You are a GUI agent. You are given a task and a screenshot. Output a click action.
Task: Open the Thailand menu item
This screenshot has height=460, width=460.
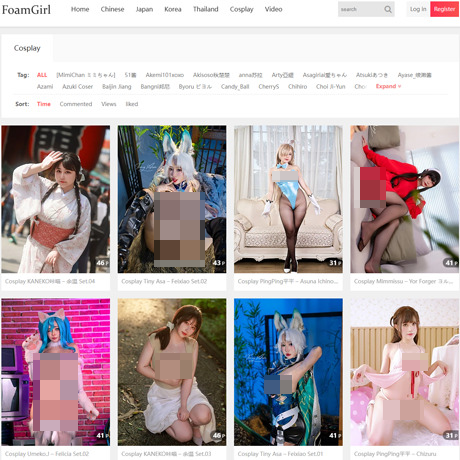click(x=205, y=9)
